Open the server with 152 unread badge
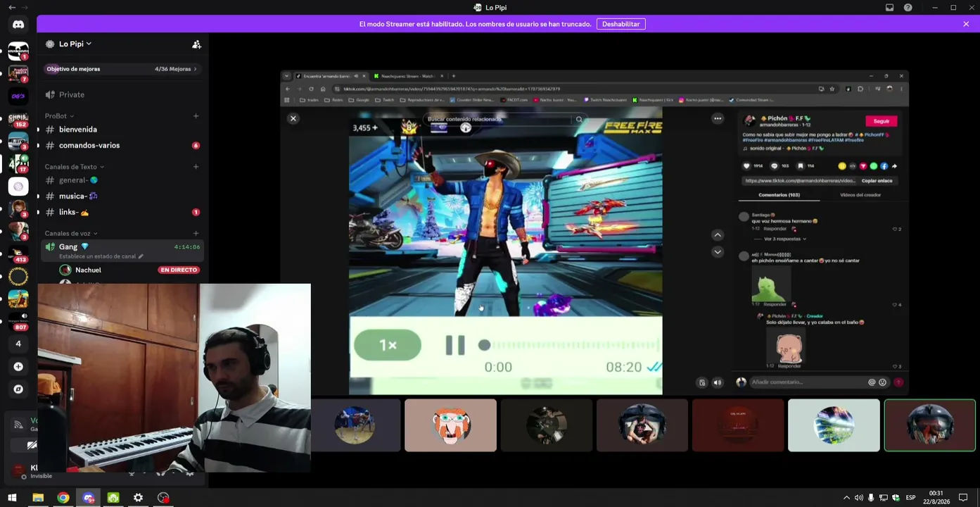 (x=18, y=118)
